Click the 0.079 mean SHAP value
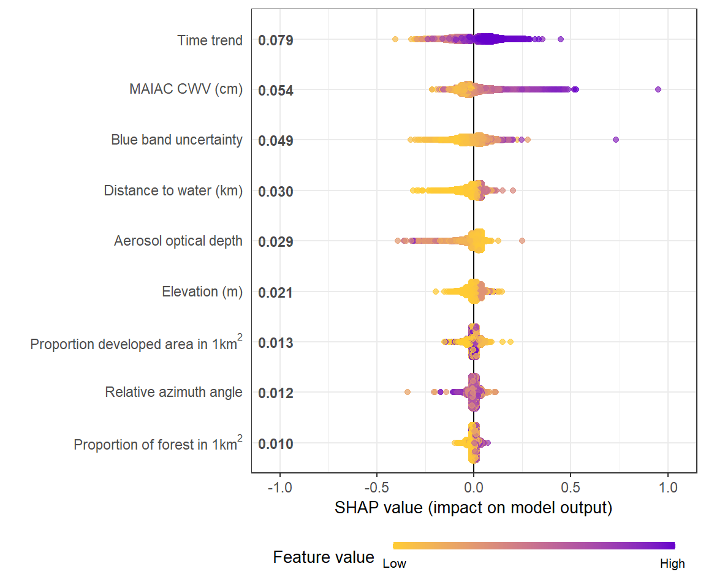 click(276, 40)
